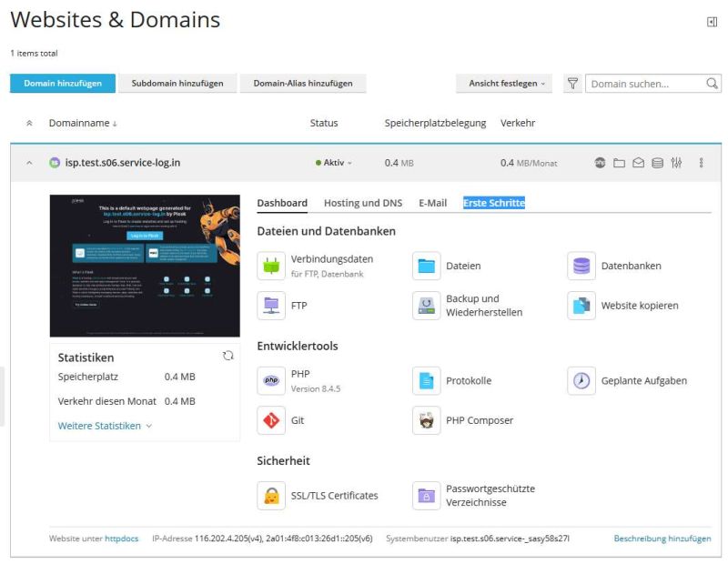
Task: Open the Git tool
Action: [x=281, y=420]
